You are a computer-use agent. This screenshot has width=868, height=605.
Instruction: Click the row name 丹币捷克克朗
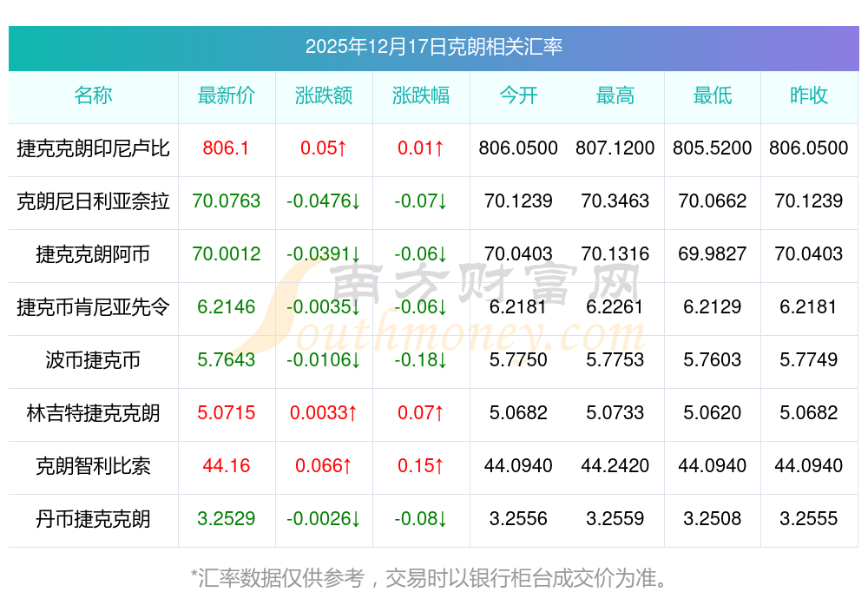[93, 519]
